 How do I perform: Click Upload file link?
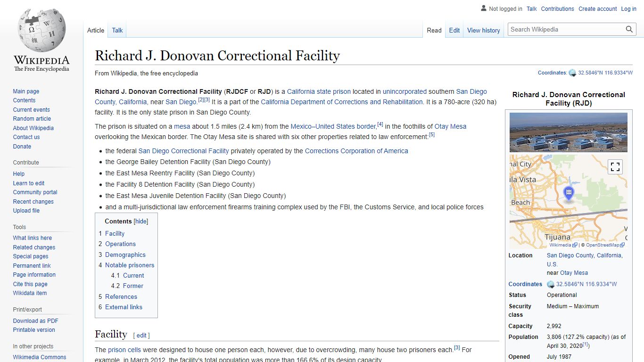pos(26,211)
